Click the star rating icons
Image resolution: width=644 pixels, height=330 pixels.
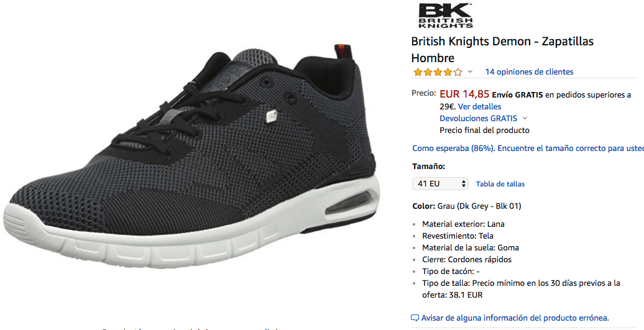coord(438,72)
